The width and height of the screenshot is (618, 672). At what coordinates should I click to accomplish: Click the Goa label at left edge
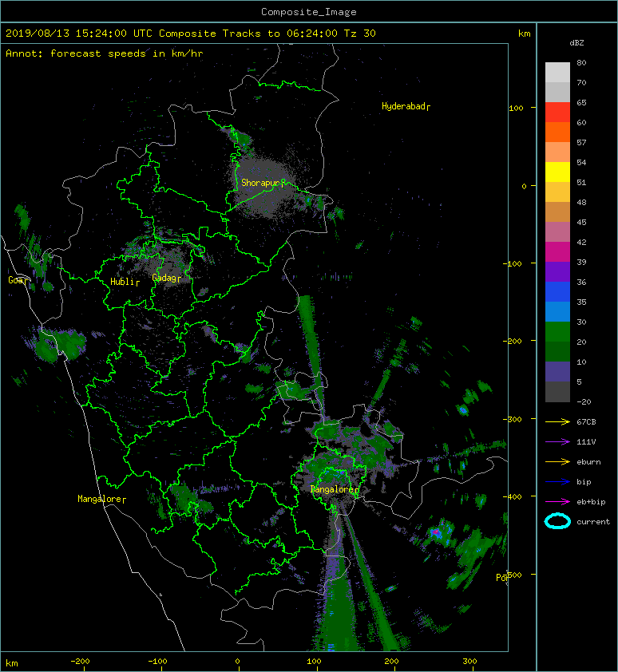pos(17,280)
